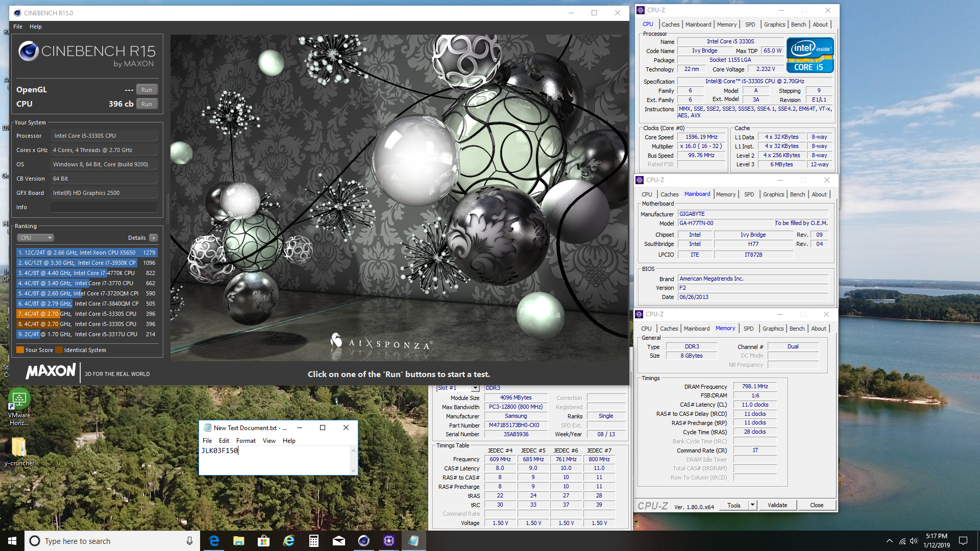The height and width of the screenshot is (551, 980).
Task: Open Mail app from the taskbar
Action: click(339, 541)
